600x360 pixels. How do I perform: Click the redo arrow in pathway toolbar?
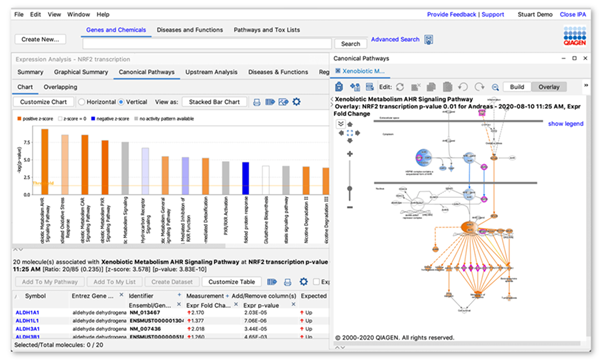tap(479, 87)
